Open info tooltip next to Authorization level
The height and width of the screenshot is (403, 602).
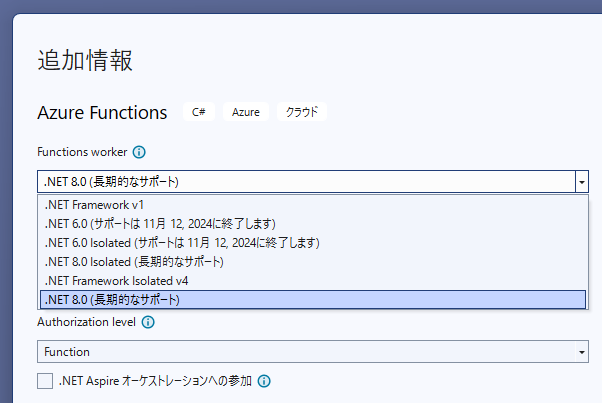(x=148, y=322)
